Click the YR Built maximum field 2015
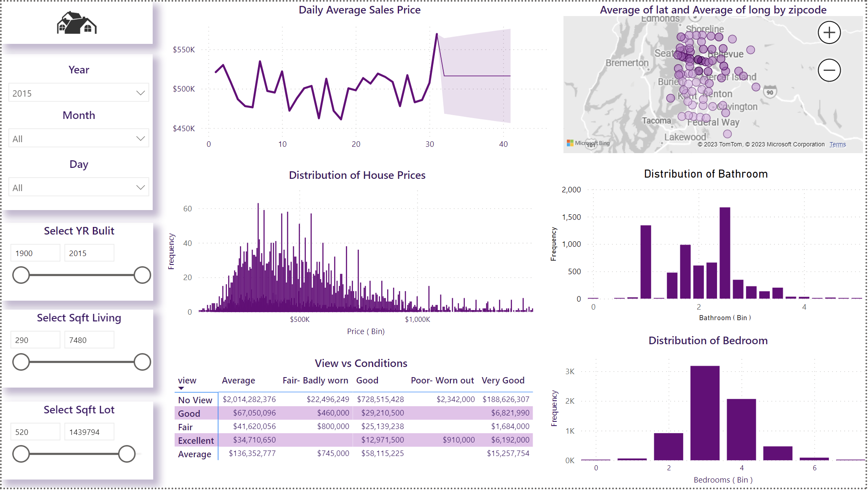This screenshot has height=491, width=868. click(89, 253)
